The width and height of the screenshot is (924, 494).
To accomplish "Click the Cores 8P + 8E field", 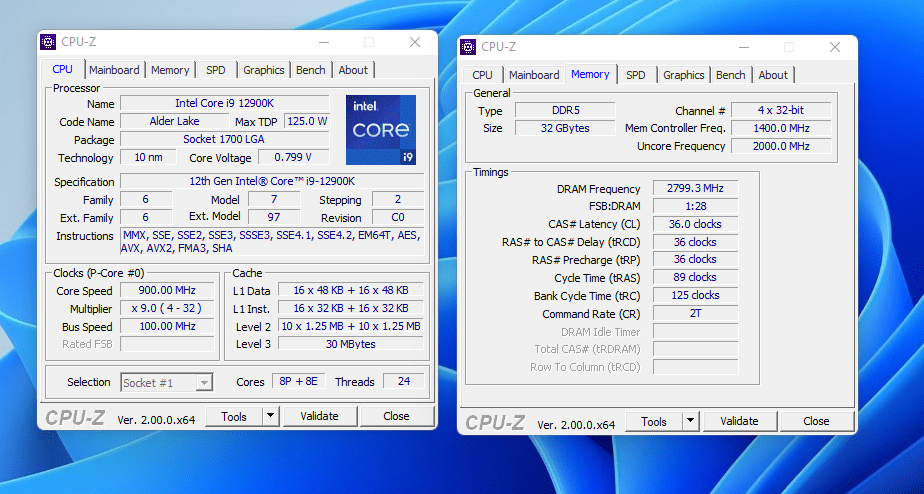I will pos(298,381).
